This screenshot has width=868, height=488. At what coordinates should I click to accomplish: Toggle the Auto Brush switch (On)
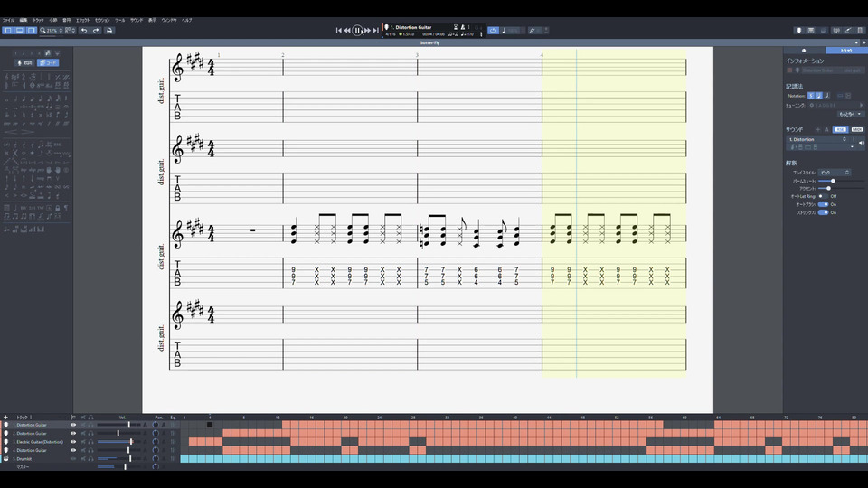tap(823, 204)
